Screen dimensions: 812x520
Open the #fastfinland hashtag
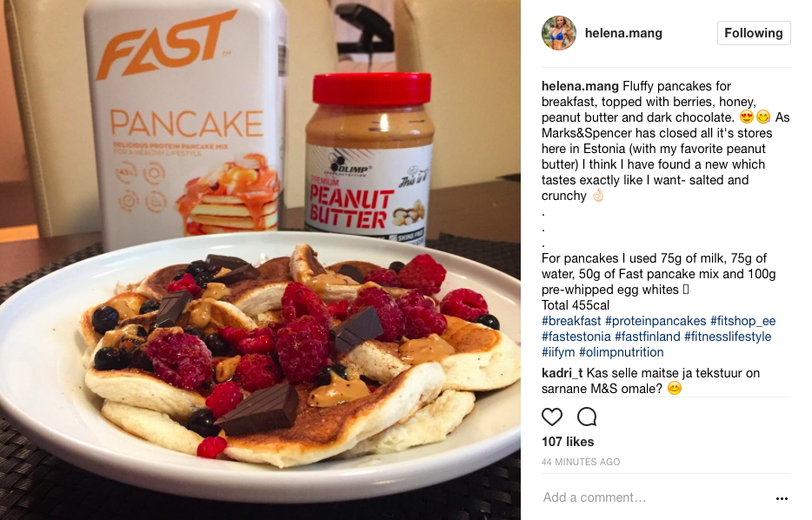pos(648,337)
